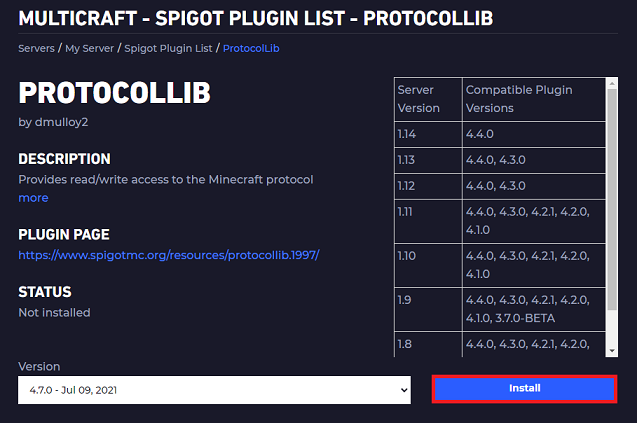This screenshot has height=423, width=637.
Task: Click the Compatible Plugin Versions header
Action: tap(518, 98)
